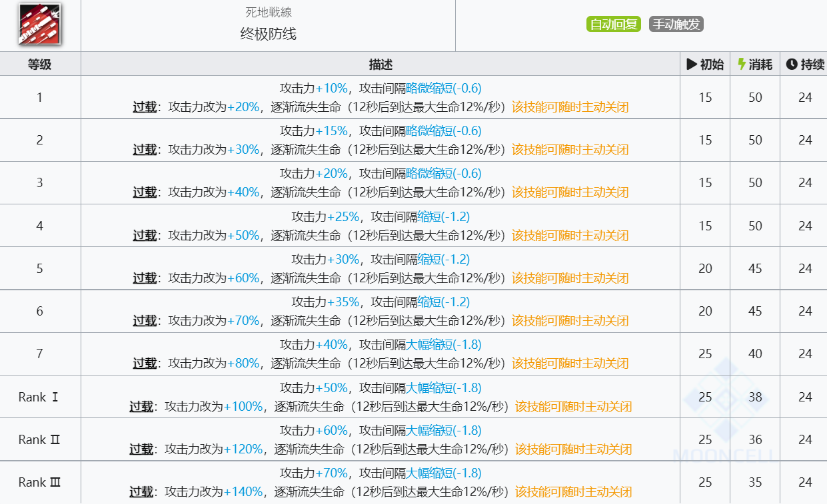The width and height of the screenshot is (827, 504).
Task: Click initial SP 20 in level 5 row
Action: (x=705, y=268)
